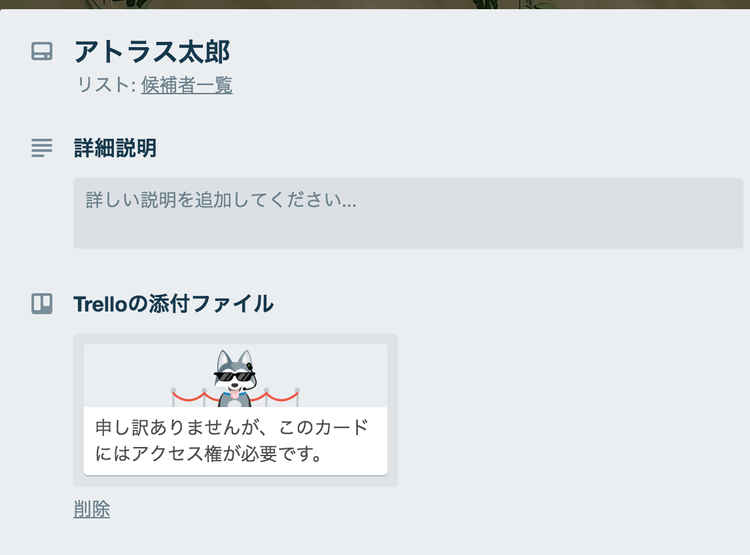Open the 候補者一覧 list link
This screenshot has width=750, height=555.
point(187,85)
